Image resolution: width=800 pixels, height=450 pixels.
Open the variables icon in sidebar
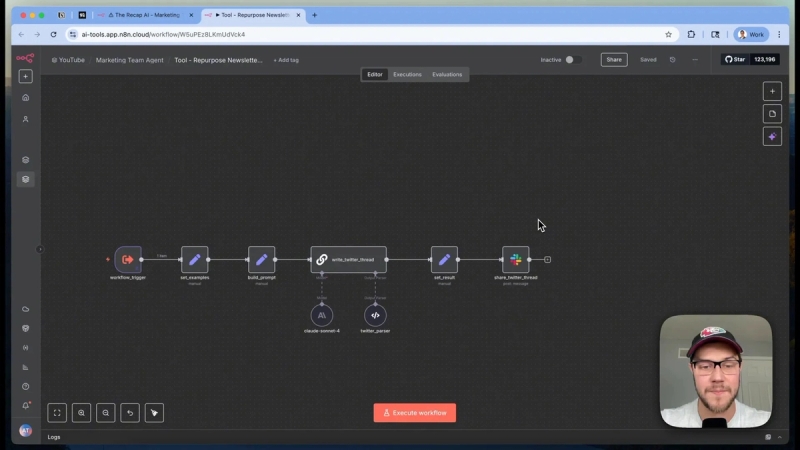coord(26,348)
